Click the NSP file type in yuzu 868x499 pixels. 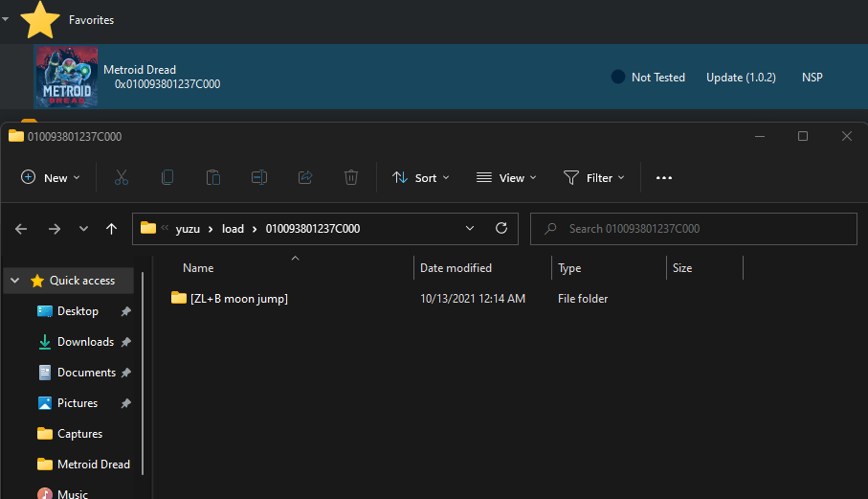coord(812,77)
